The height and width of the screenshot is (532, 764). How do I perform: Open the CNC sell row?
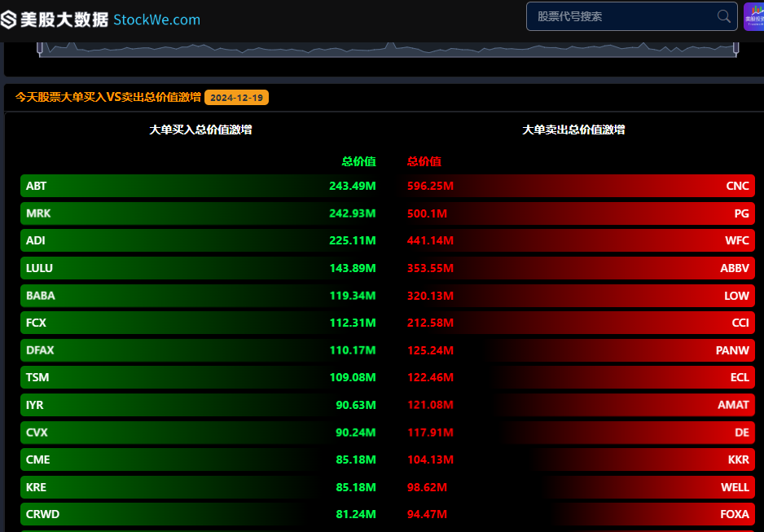click(579, 186)
